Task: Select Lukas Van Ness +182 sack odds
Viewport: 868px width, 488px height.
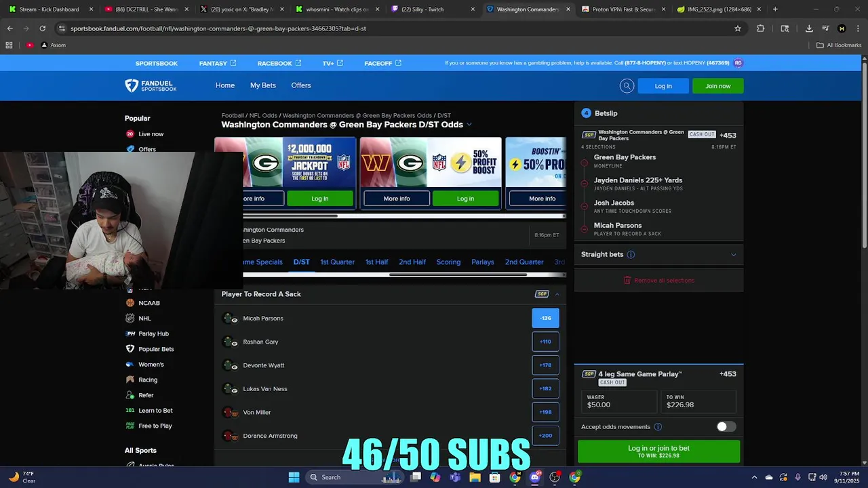Action: (545, 388)
